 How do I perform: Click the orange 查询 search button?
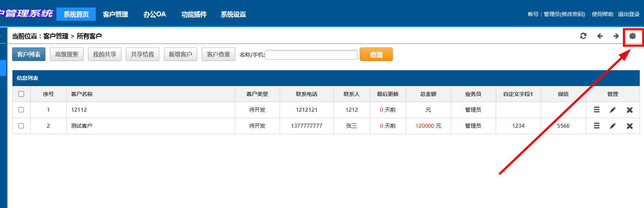(376, 54)
